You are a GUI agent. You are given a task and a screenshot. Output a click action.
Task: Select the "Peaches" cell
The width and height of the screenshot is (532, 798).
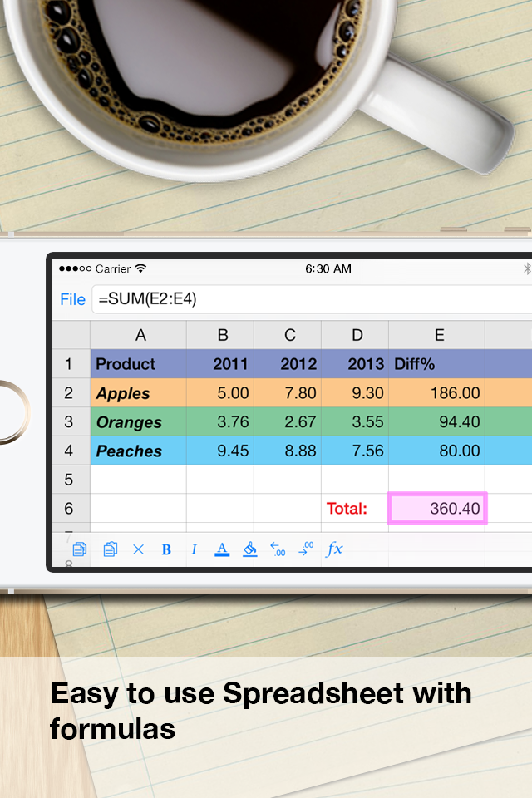(139, 451)
